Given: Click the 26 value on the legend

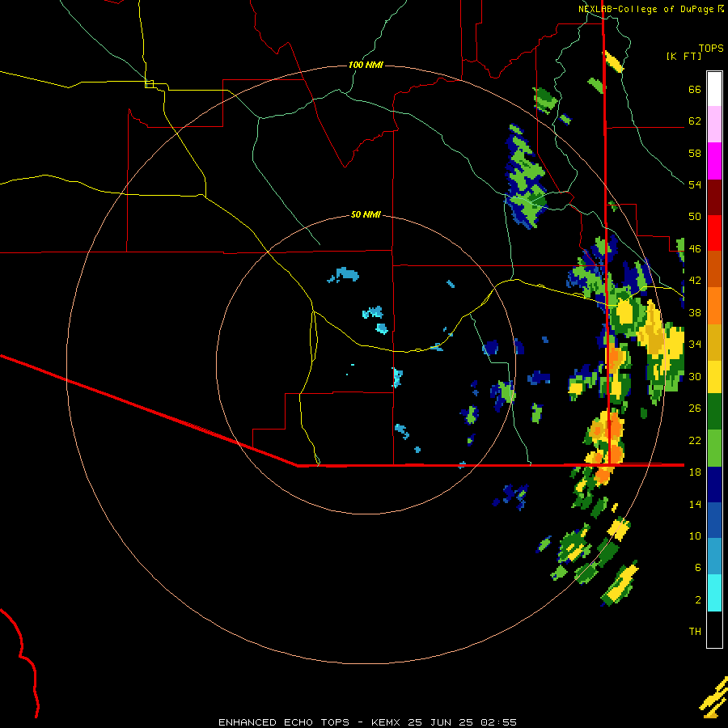Looking at the screenshot, I should coord(695,408).
